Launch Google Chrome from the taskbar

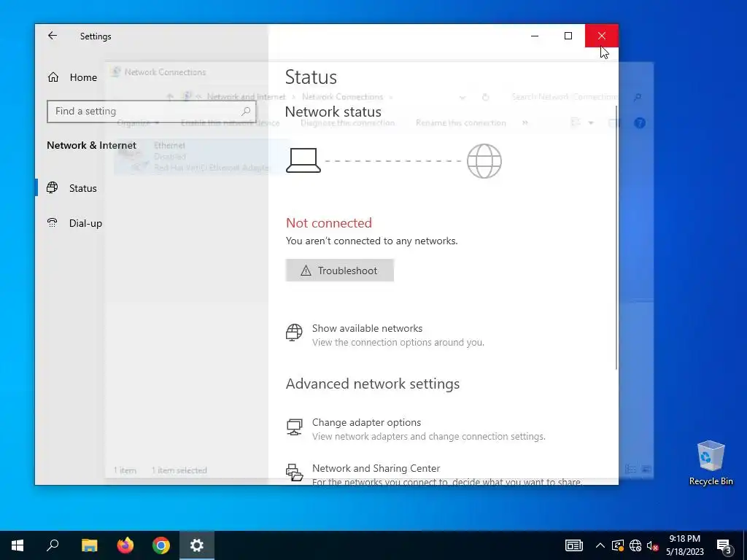pos(161,545)
